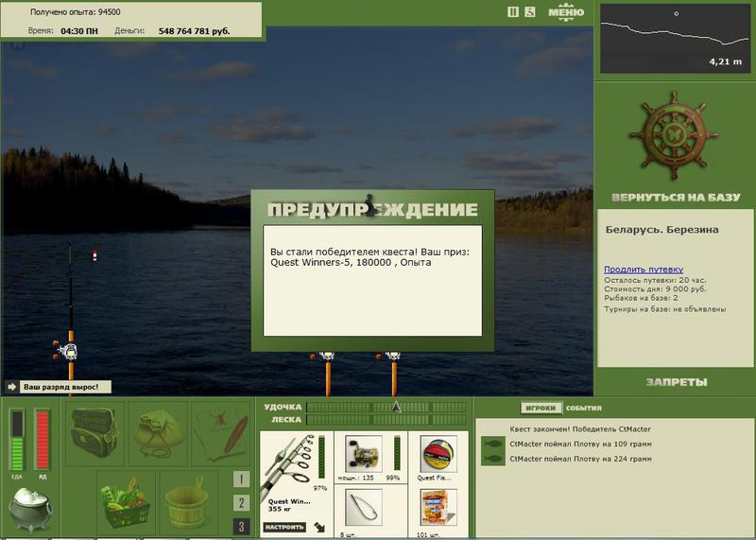Select rod slot 1
This screenshot has width=756, height=540.
point(241,479)
